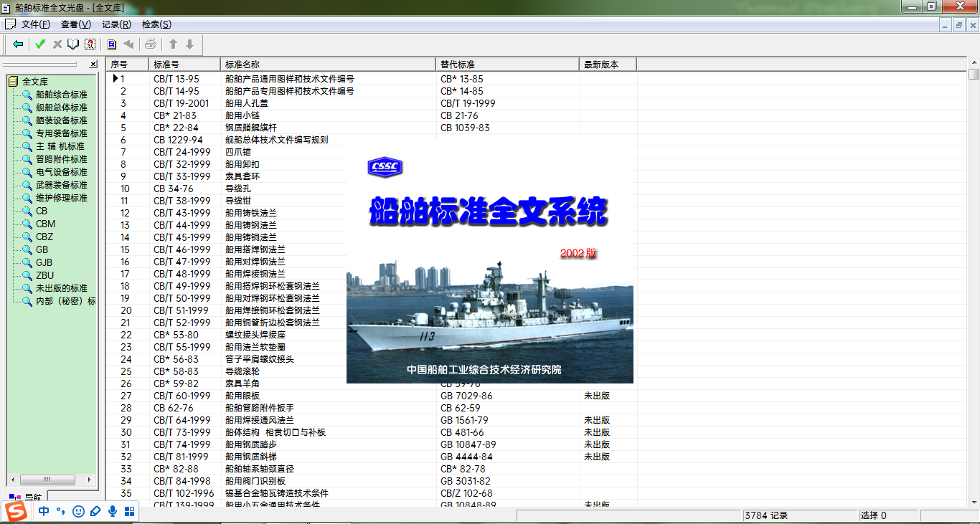
Task: Click the IME skin eraser-shaped icon
Action: 95,511
